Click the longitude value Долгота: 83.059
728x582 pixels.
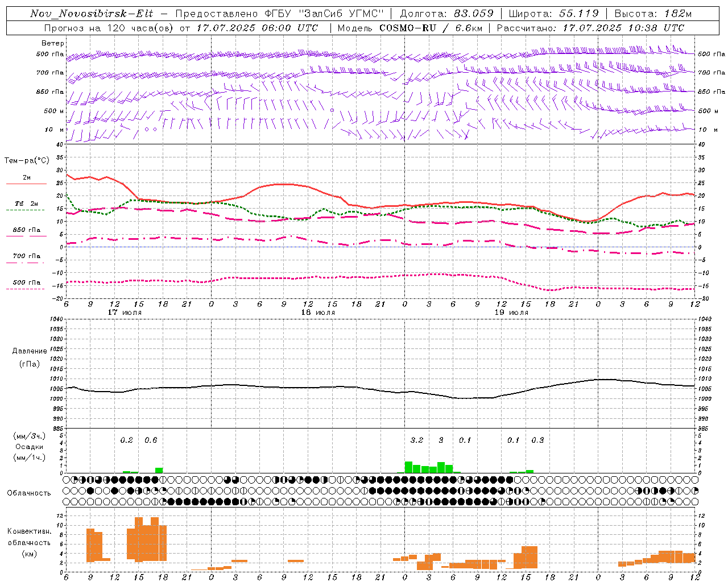coord(446,14)
